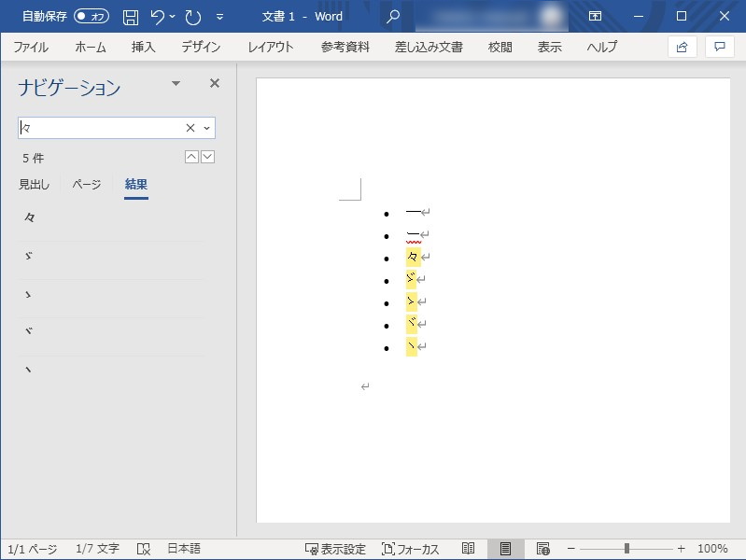
Task: Open navigation pane task options arrow
Action: pos(176,84)
